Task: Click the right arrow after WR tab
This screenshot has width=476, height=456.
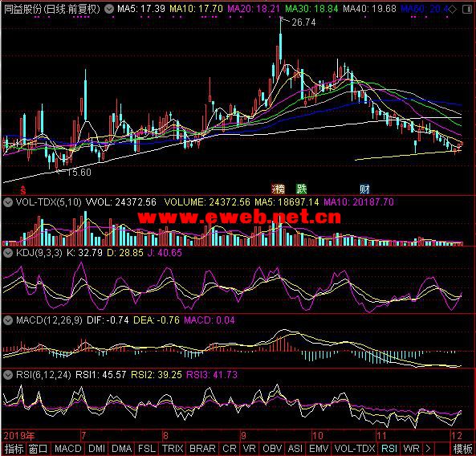Action: [428, 449]
